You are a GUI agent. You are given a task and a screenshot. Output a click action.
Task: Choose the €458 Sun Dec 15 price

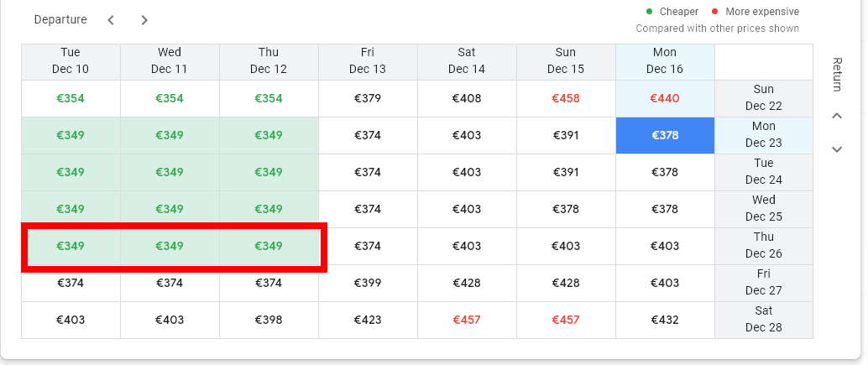[x=566, y=98]
